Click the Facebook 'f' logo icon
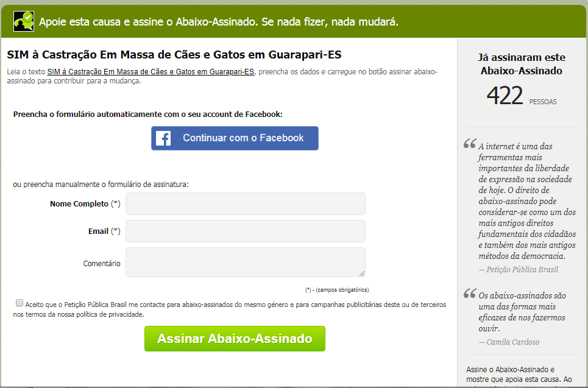The image size is (588, 388). tap(163, 138)
